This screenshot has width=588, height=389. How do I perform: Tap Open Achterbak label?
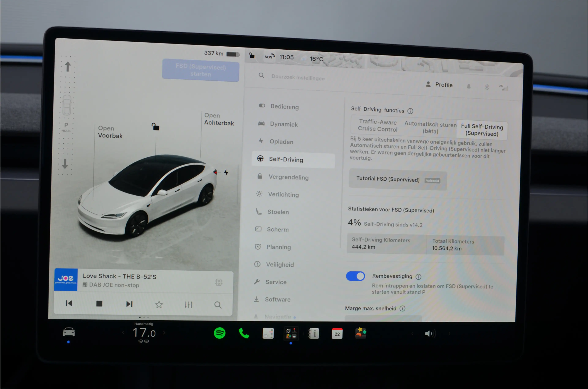pyautogui.click(x=219, y=119)
